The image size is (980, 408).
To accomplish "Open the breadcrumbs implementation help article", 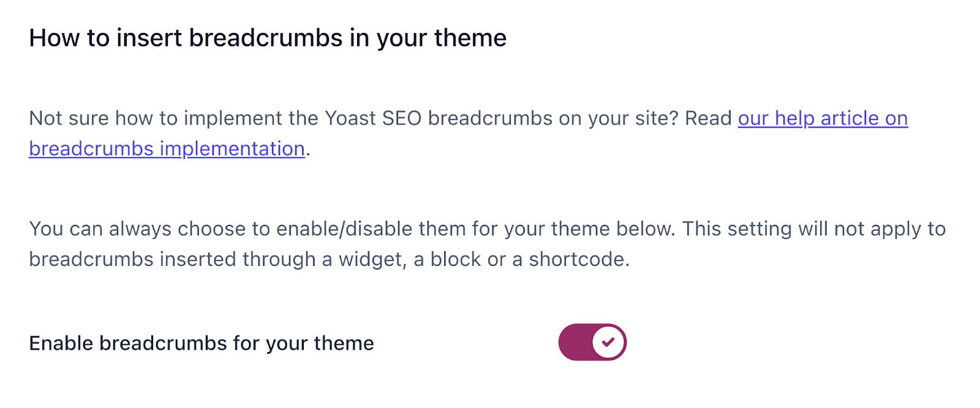I will pyautogui.click(x=823, y=118).
